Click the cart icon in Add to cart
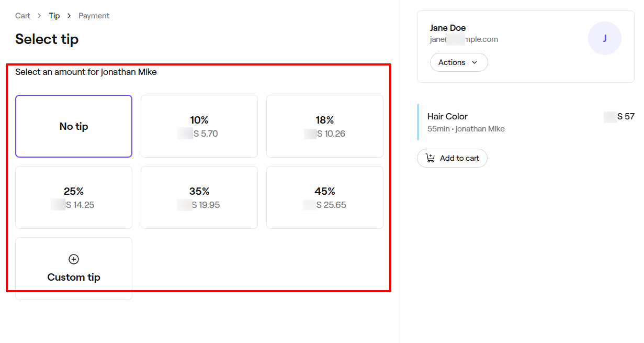The image size is (644, 343). [x=430, y=158]
